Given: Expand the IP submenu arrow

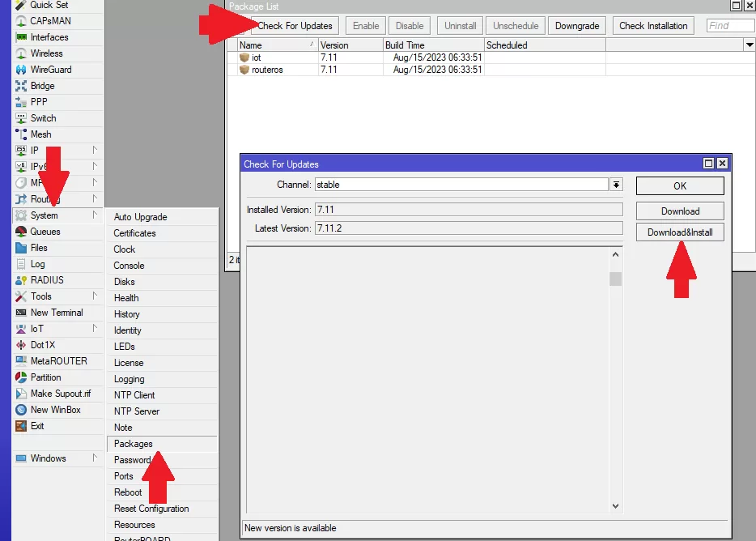Looking at the screenshot, I should pyautogui.click(x=95, y=150).
